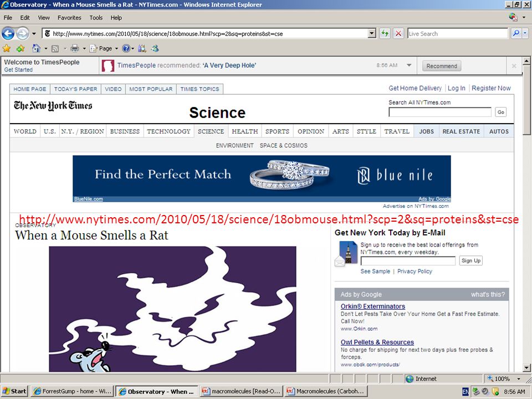Click the Refresh page icon
The height and width of the screenshot is (399, 532).
pos(385,33)
